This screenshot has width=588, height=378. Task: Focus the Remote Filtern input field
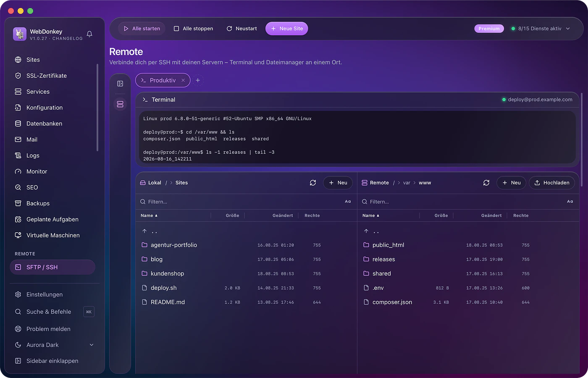tap(466, 202)
